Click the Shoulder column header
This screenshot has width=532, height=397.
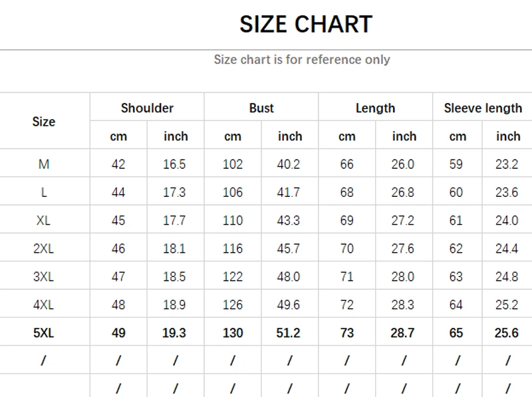point(147,108)
